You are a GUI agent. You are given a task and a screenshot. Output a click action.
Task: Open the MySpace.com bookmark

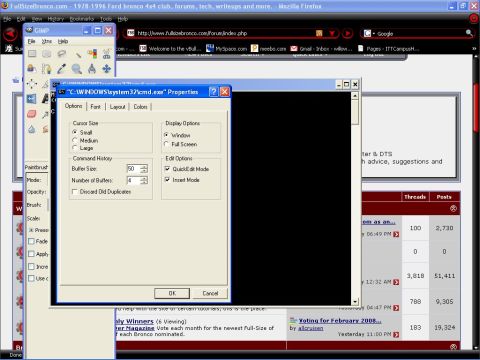click(226, 49)
